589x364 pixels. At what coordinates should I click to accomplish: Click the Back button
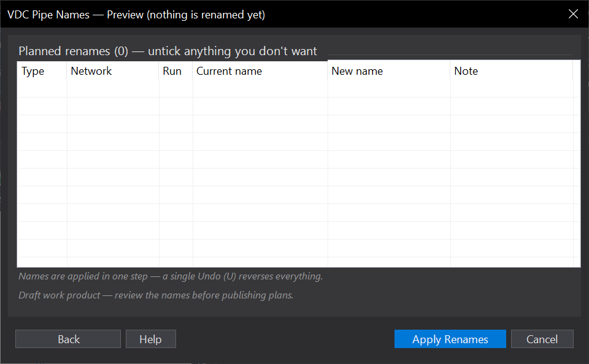68,339
